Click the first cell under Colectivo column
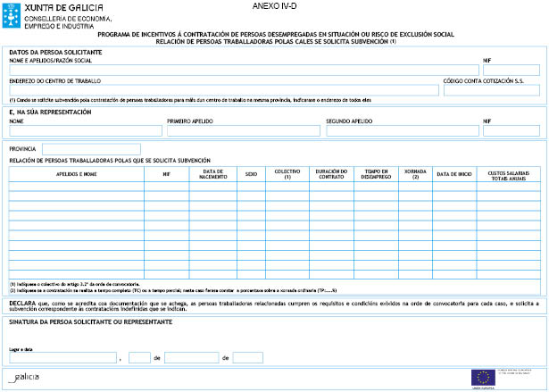 coord(287,187)
